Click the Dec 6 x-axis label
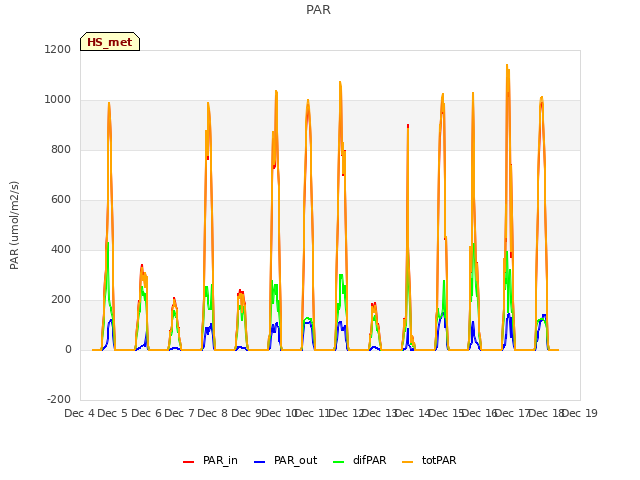 146,413
